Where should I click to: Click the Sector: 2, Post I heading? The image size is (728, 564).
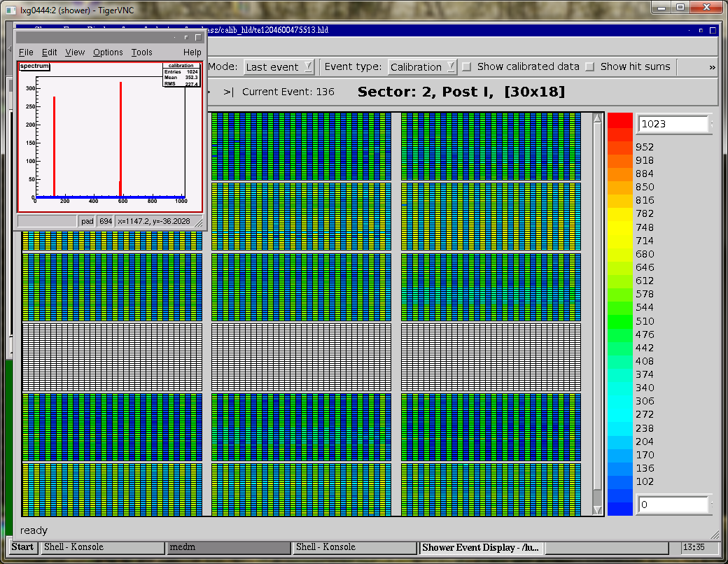(461, 92)
